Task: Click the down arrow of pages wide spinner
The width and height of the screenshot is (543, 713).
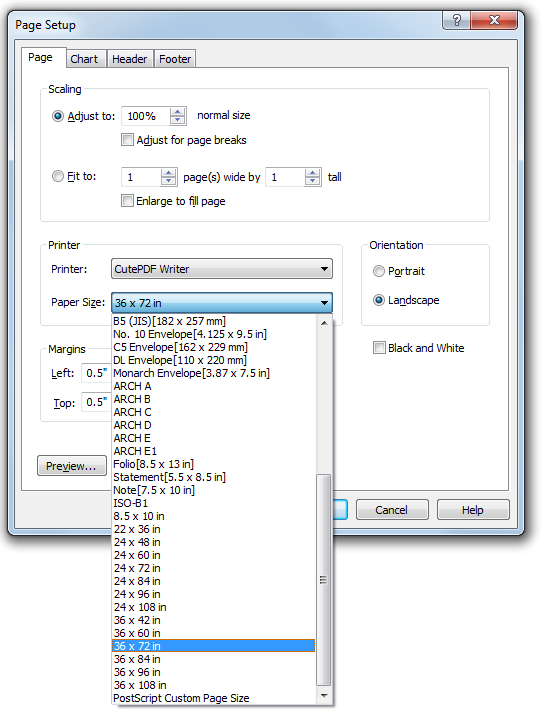Action: 168,181
